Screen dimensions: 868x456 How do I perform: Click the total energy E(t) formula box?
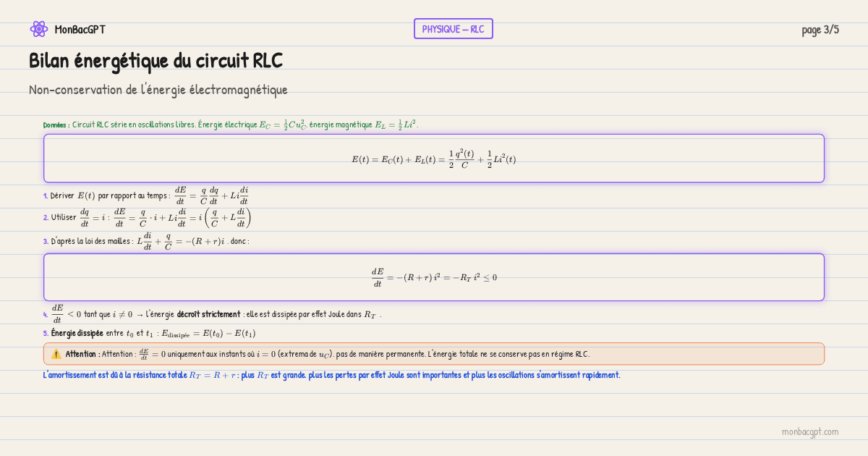coord(434,159)
